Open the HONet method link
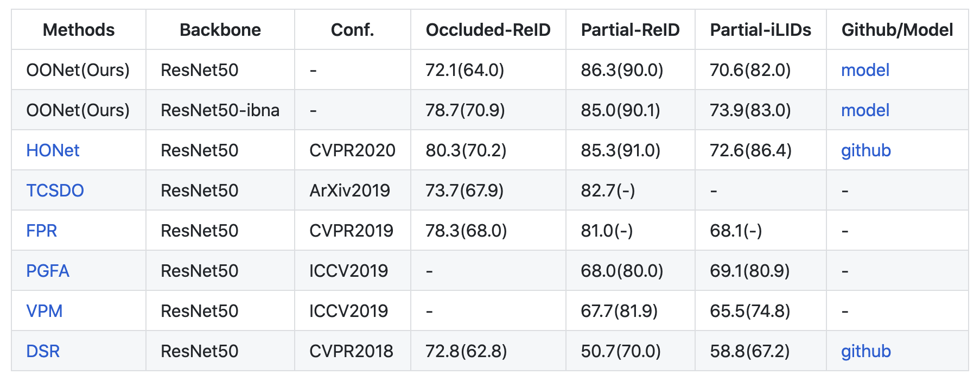 pyautogui.click(x=53, y=150)
